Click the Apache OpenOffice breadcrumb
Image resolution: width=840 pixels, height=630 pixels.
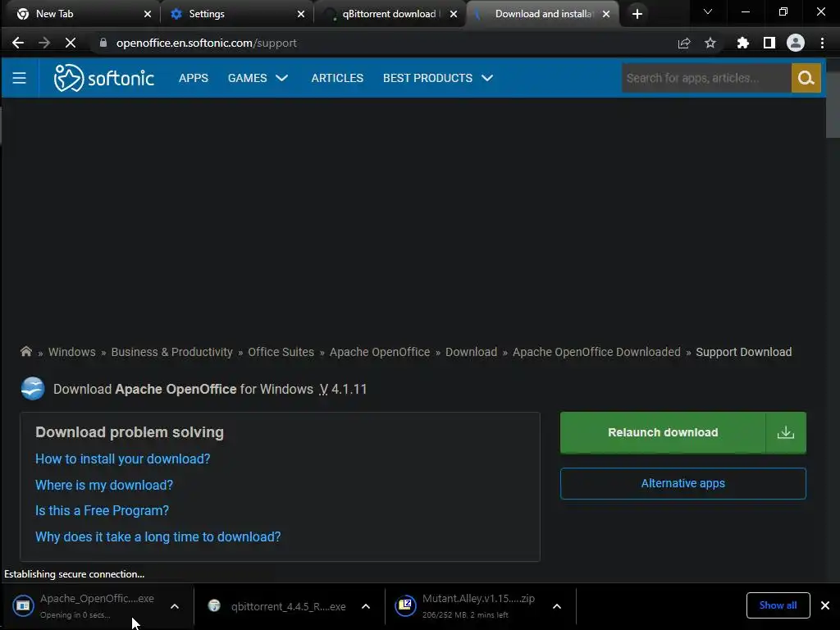point(380,352)
